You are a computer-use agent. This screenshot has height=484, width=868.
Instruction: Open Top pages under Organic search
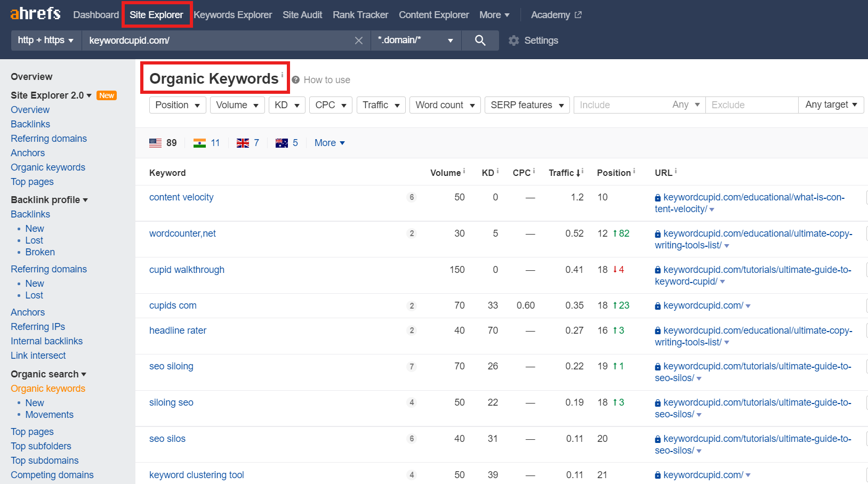pos(32,432)
